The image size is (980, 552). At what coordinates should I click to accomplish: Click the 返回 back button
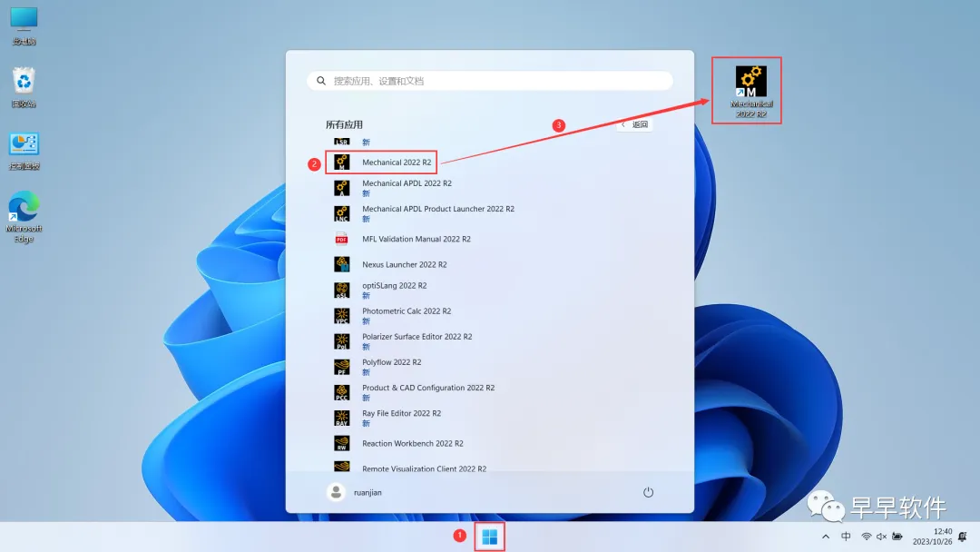pyautogui.click(x=635, y=124)
